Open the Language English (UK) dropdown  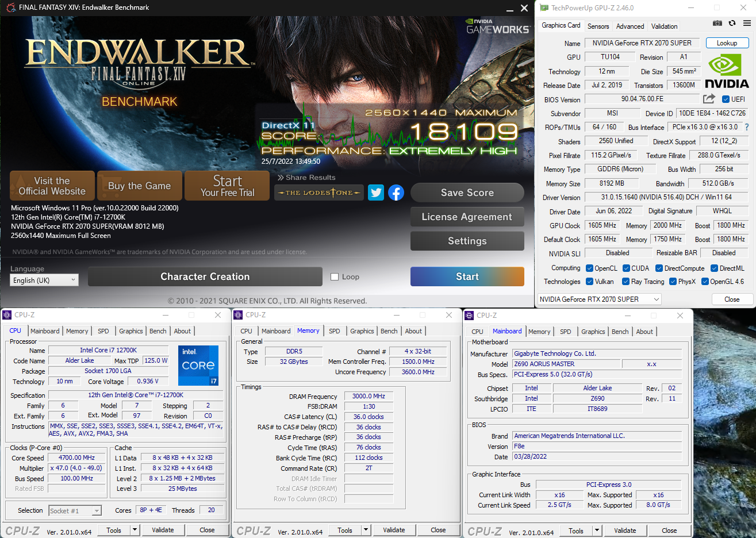click(x=44, y=280)
